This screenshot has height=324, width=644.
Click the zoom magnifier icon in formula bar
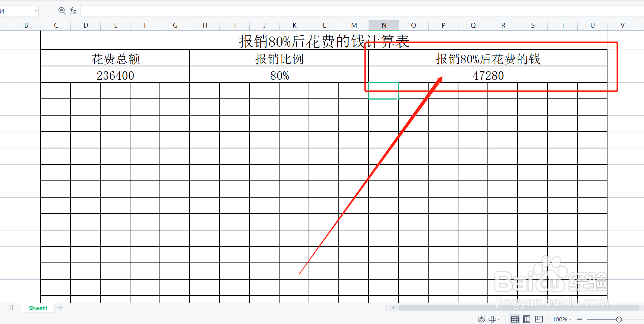(62, 11)
